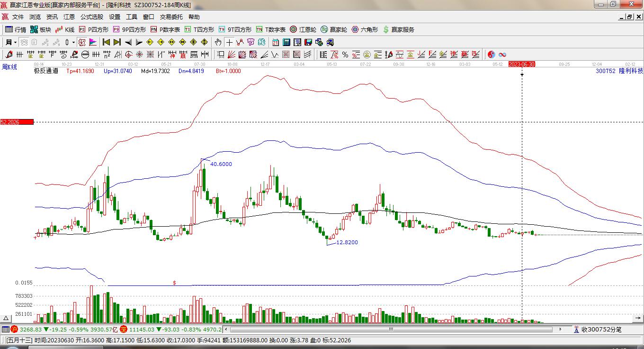Open the 六角形 hexagon chart tool
644x349 pixels.
pos(365,29)
